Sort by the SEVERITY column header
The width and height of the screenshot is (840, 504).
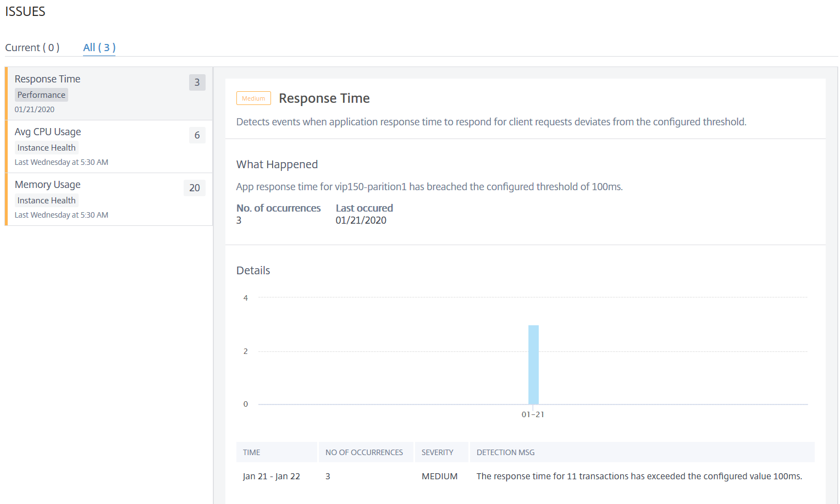[441, 452]
